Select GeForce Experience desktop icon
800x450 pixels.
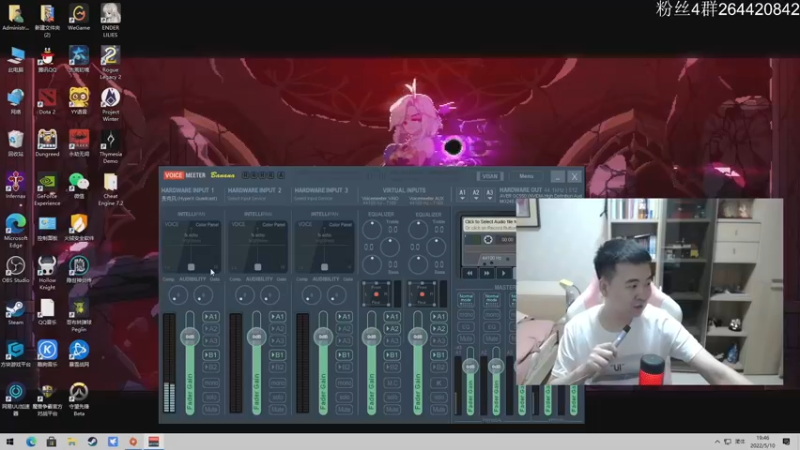coord(47,190)
